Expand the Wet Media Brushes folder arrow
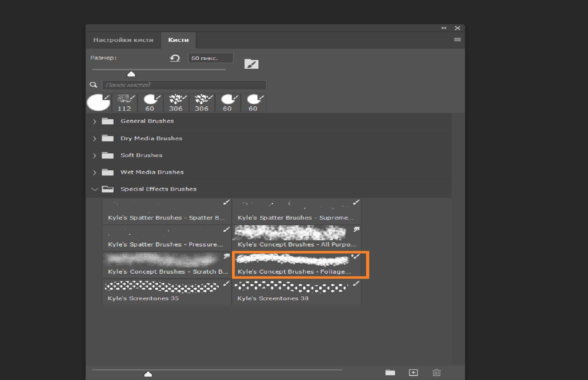Screen dimensions: 588x380 [94, 173]
